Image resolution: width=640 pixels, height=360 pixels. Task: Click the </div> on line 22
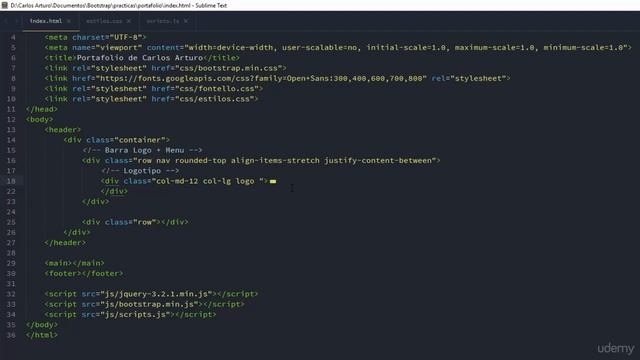114,191
